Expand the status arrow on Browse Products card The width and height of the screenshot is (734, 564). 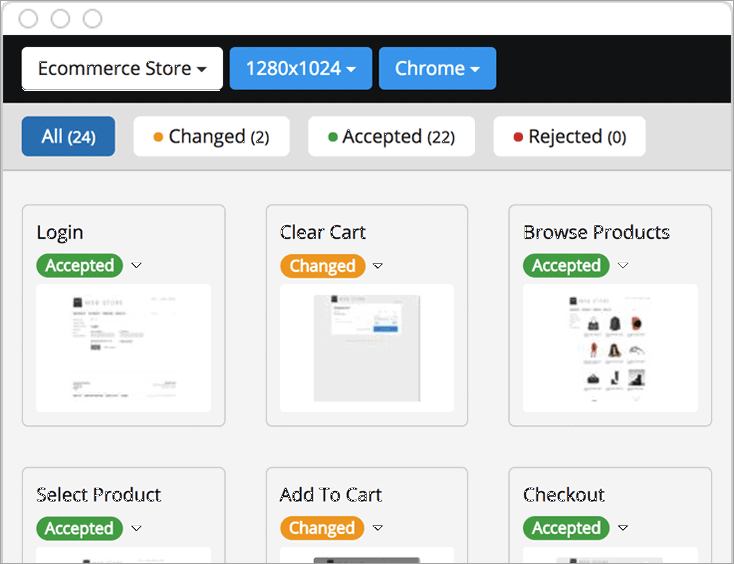tap(623, 265)
